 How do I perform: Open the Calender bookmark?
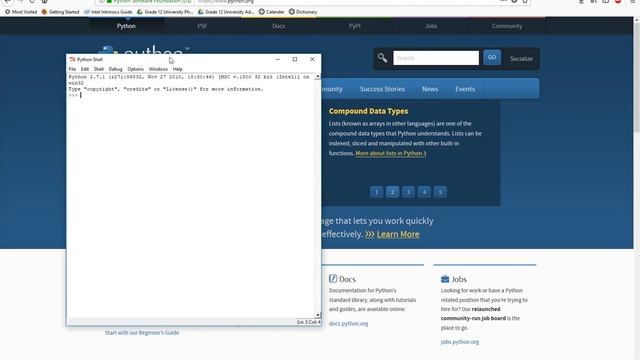tap(271, 12)
